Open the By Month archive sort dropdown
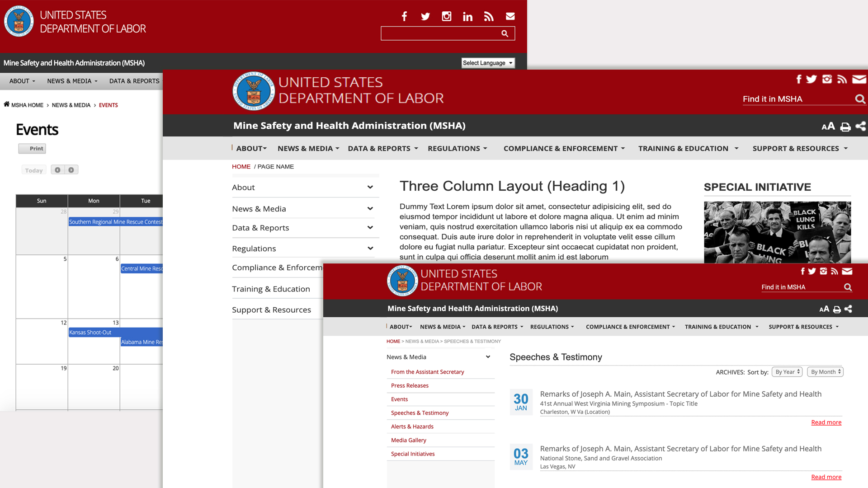Screen dimensions: 868x488 [x=825, y=372]
